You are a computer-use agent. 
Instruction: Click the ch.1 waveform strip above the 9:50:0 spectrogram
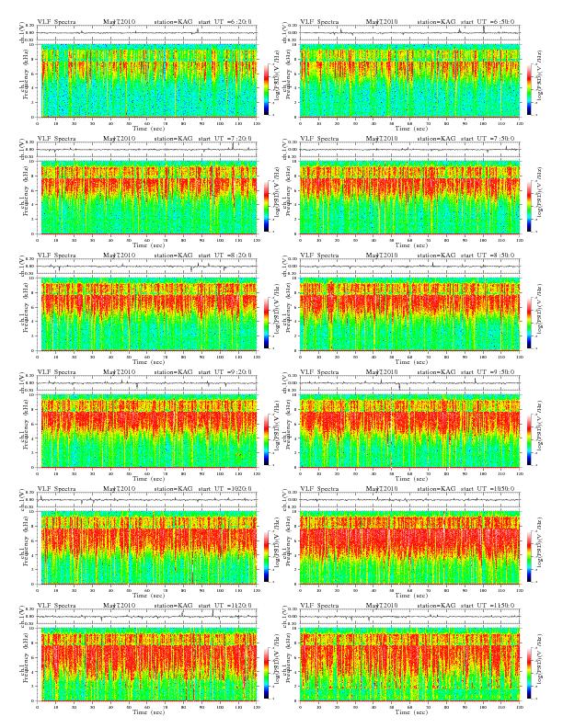[409, 383]
